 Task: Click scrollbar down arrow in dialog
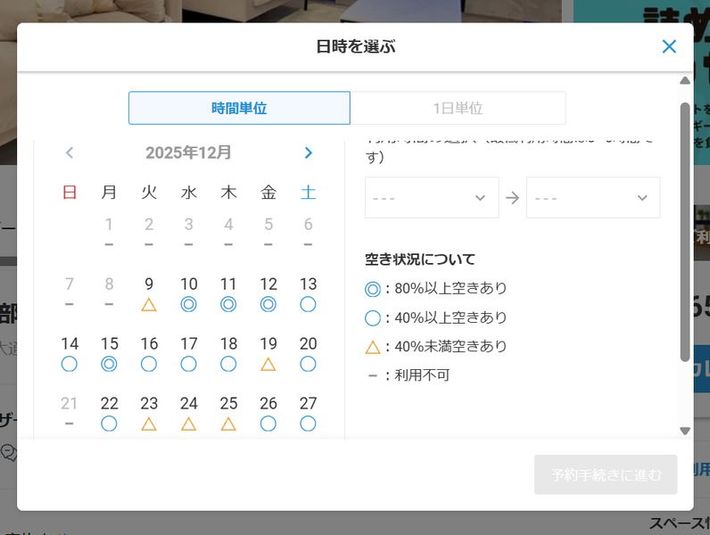685,431
